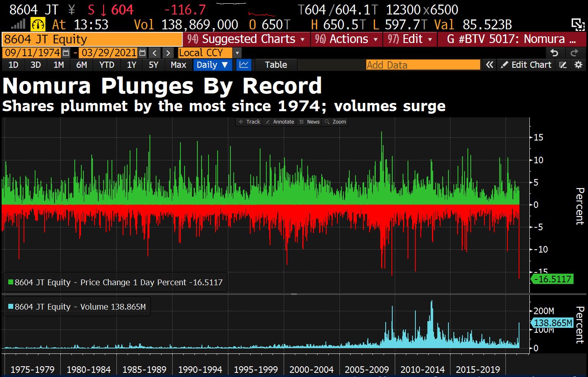The image size is (588, 377).
Task: Click the News tool in chart toolbar
Action: [x=309, y=122]
